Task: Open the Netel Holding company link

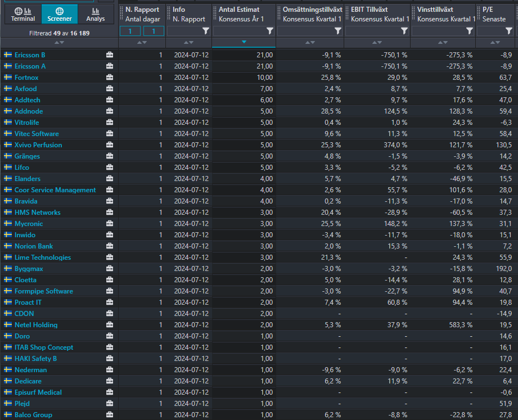Action: pyautogui.click(x=36, y=325)
